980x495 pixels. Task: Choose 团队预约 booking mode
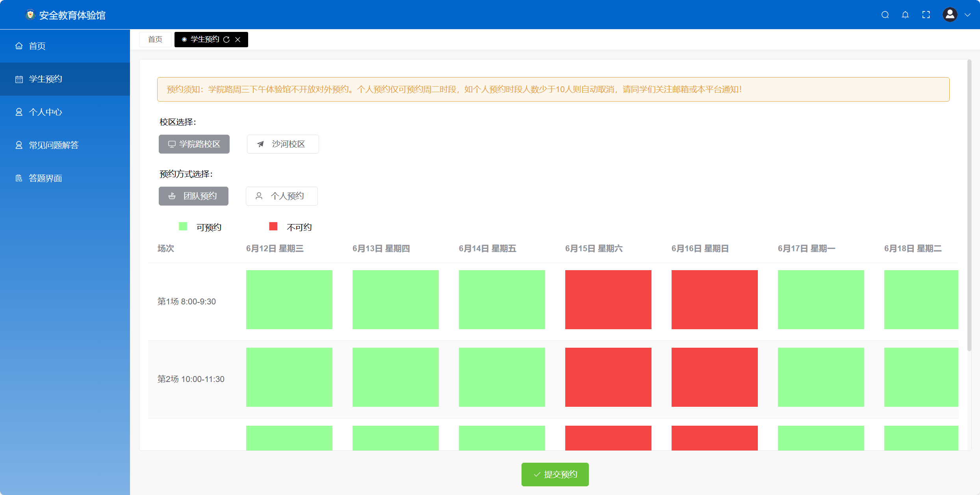tap(193, 196)
